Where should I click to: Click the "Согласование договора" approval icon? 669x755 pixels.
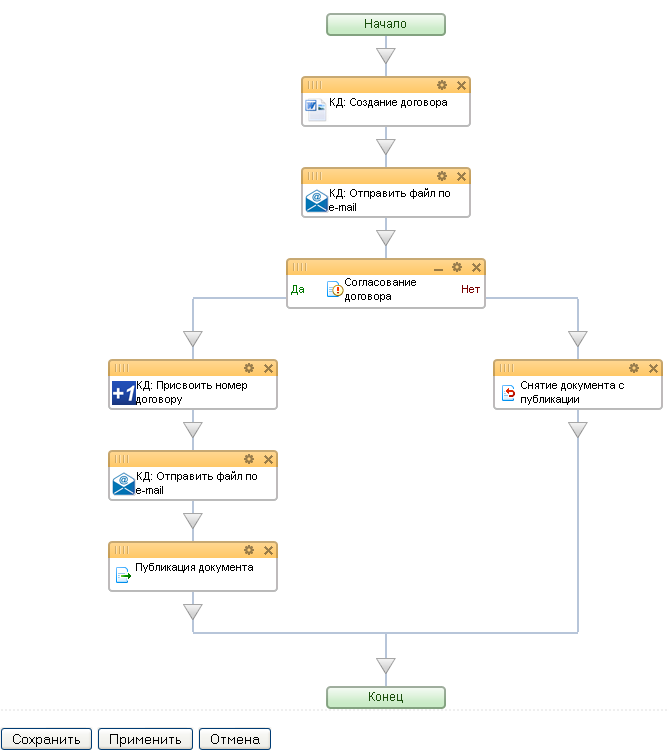tap(335, 290)
